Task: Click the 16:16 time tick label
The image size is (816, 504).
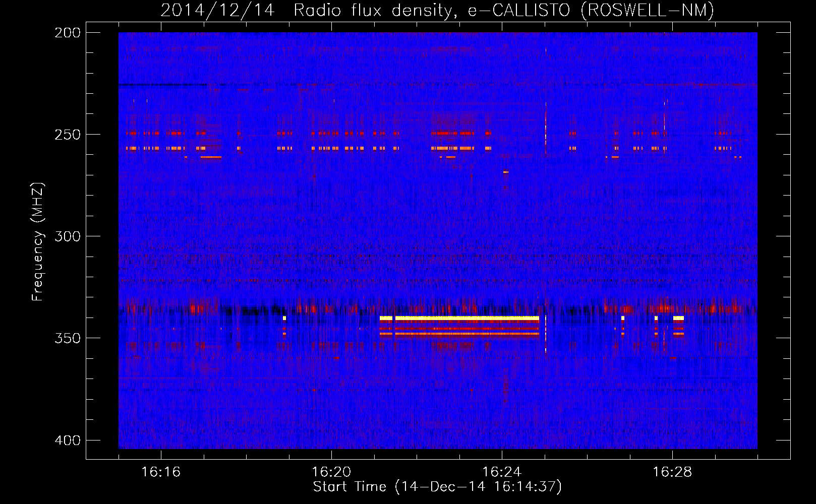Action: click(161, 472)
